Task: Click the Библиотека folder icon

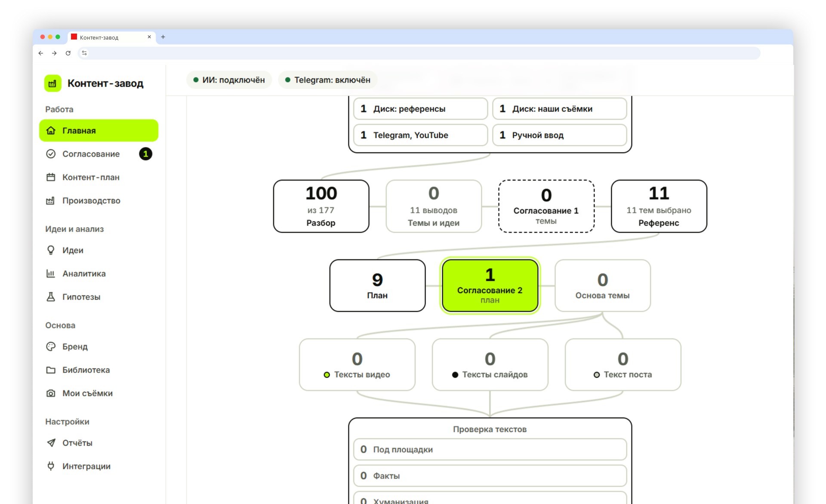Action: [51, 370]
